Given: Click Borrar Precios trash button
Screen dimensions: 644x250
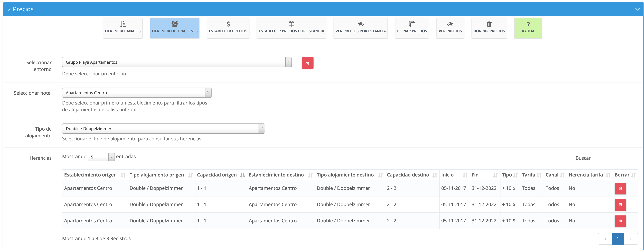Looking at the screenshot, I should point(489,28).
